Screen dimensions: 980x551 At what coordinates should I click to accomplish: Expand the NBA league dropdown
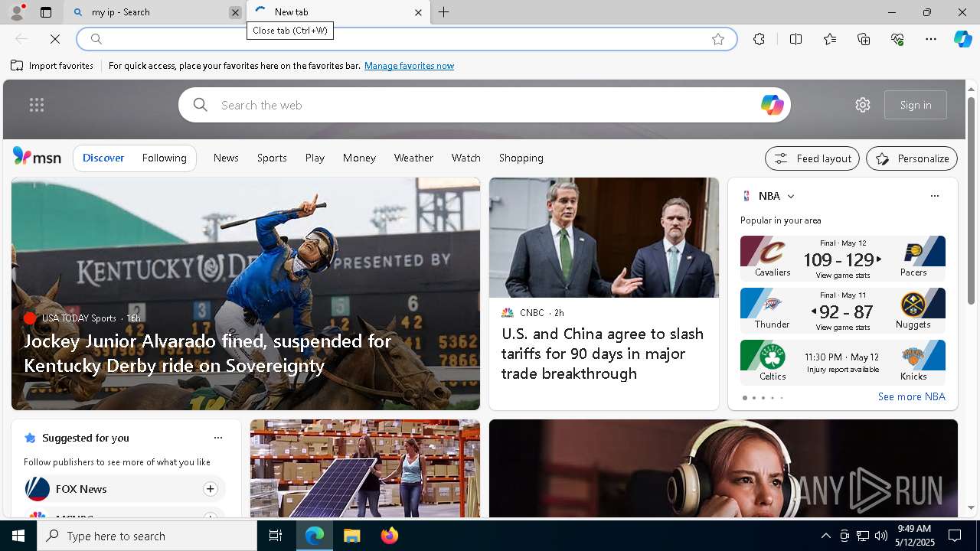click(791, 197)
